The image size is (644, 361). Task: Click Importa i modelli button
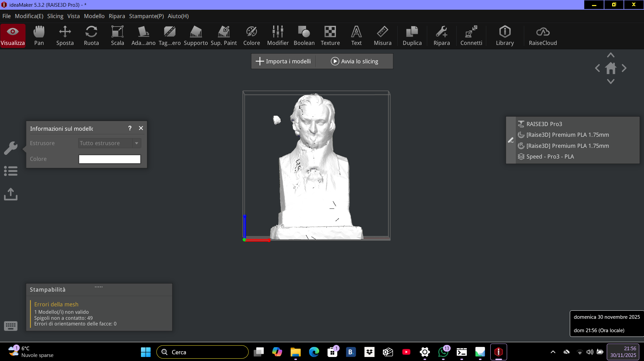[x=284, y=61]
